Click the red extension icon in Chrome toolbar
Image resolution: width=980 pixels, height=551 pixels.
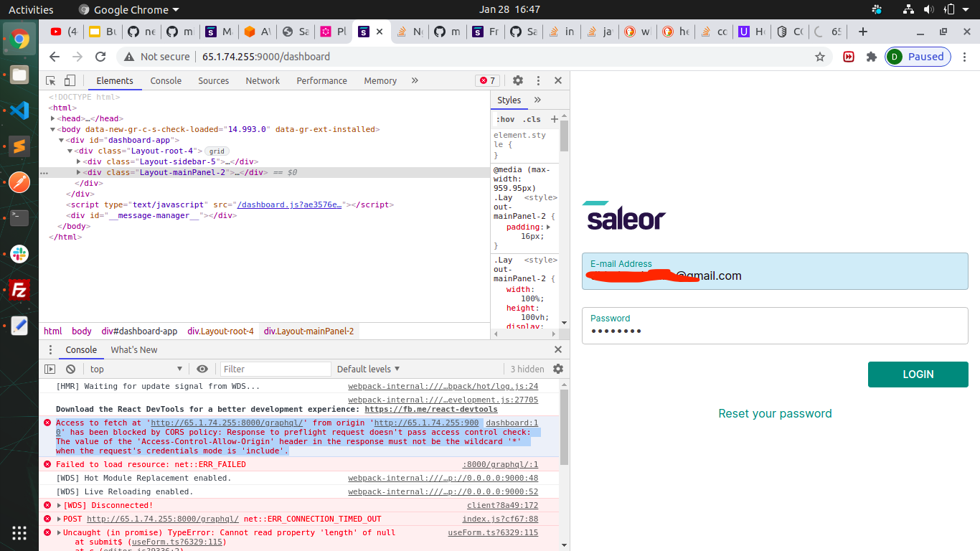point(849,57)
